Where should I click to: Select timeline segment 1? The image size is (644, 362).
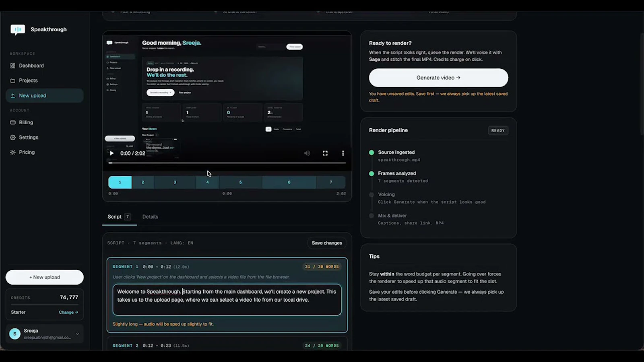click(120, 182)
